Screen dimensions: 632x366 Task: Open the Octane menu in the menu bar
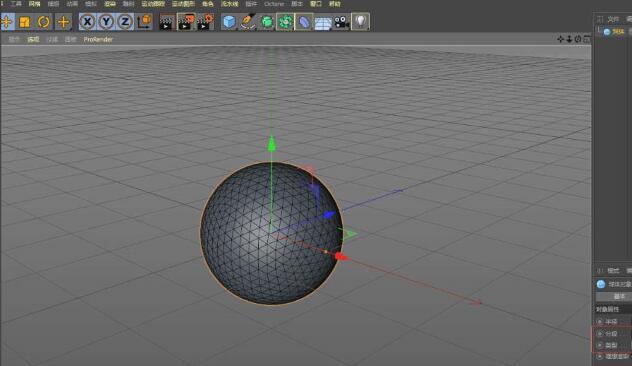coord(274,4)
